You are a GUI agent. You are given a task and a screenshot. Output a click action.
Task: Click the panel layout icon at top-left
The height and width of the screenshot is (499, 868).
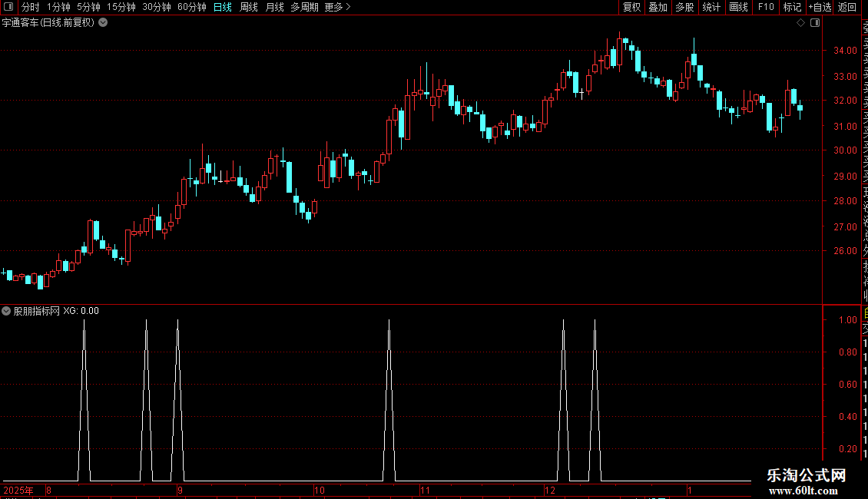tap(8, 7)
